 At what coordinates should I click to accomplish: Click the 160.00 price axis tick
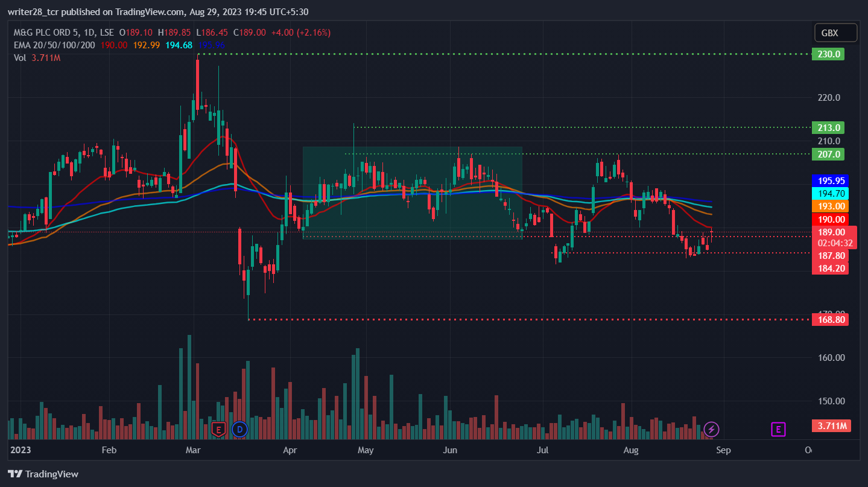(831, 357)
